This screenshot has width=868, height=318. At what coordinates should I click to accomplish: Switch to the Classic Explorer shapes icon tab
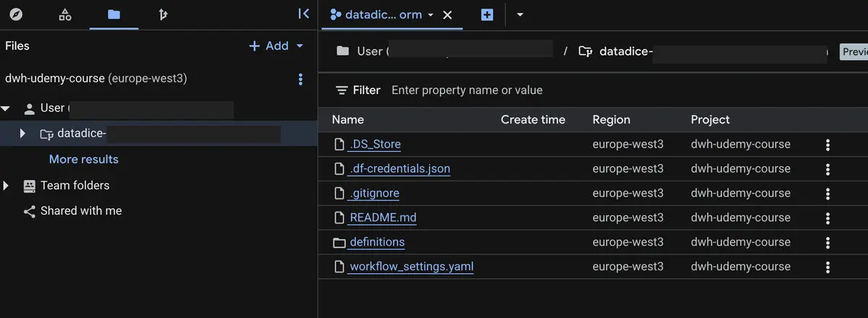click(65, 14)
